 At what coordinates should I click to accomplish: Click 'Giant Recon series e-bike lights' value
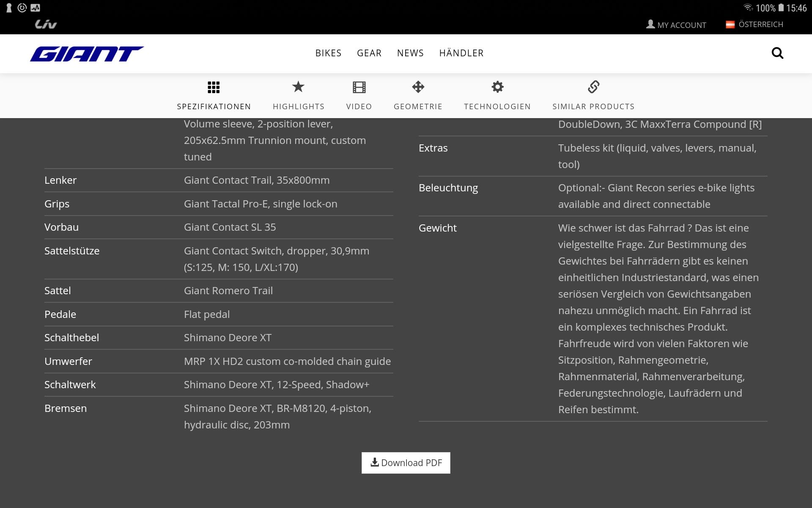click(681, 188)
